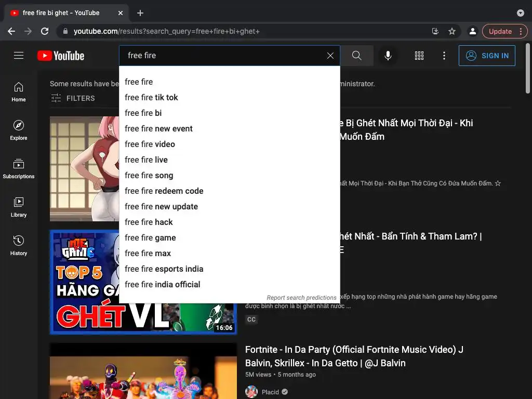Select suggestion 'free fire song'
This screenshot has height=399, width=532.
(230, 176)
